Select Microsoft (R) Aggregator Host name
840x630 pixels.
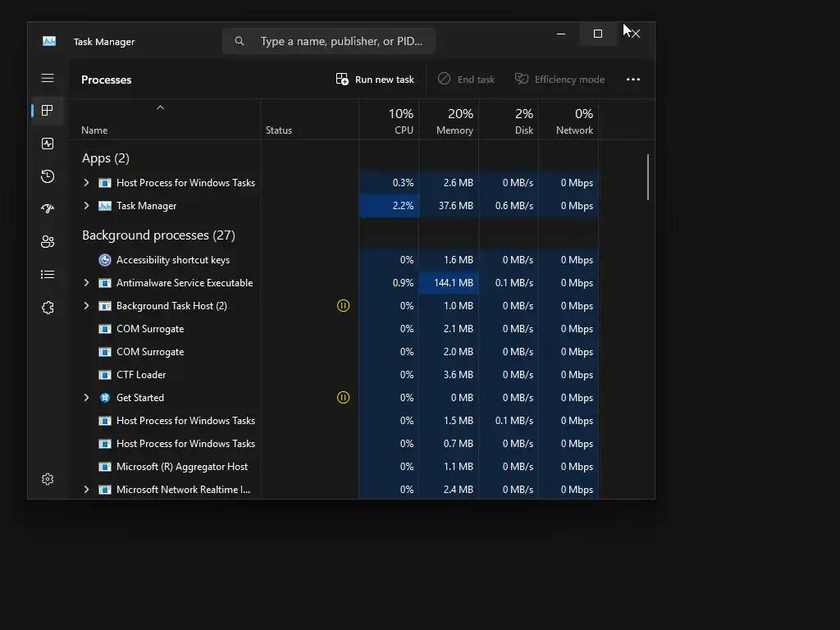(182, 467)
